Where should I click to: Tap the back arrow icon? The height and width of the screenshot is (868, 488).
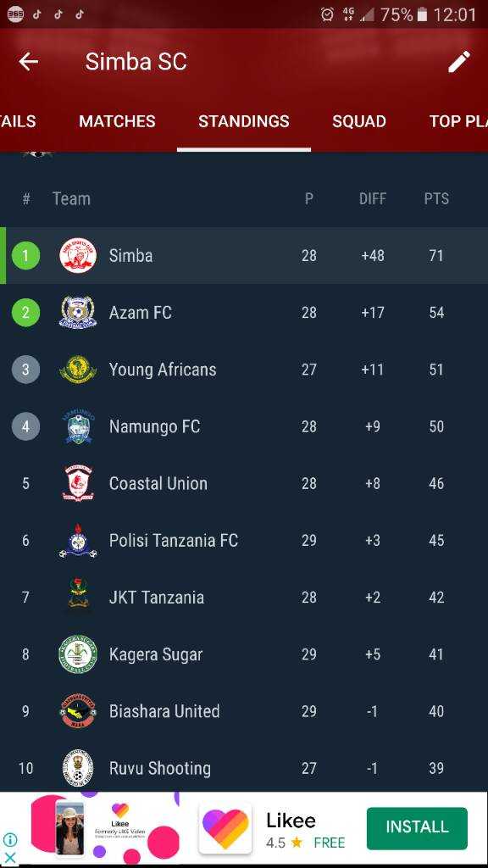click(x=28, y=61)
